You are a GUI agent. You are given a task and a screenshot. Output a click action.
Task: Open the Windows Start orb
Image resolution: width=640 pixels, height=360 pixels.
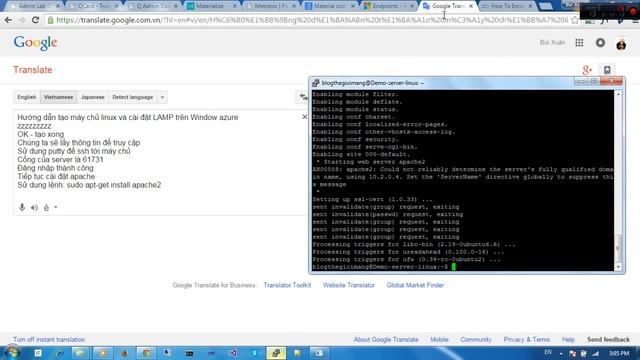pos(12,353)
